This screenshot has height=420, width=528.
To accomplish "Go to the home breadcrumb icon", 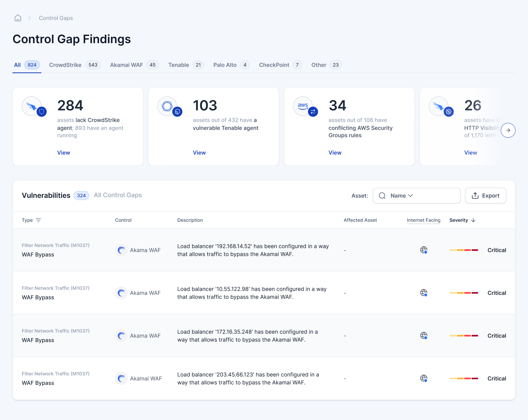I will tap(18, 18).
